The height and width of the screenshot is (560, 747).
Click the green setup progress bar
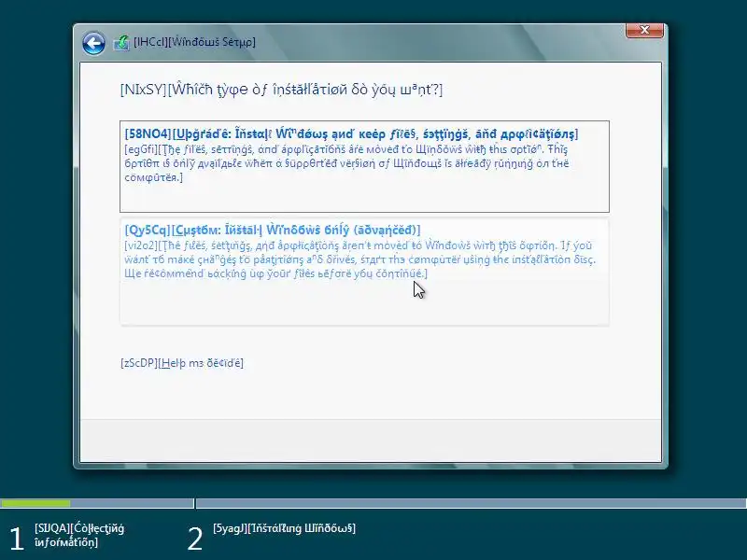point(35,503)
